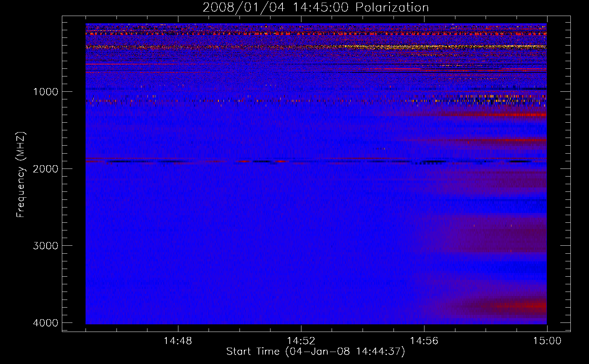
Task: Click the 15:00 time tick label
Action: coord(547,341)
